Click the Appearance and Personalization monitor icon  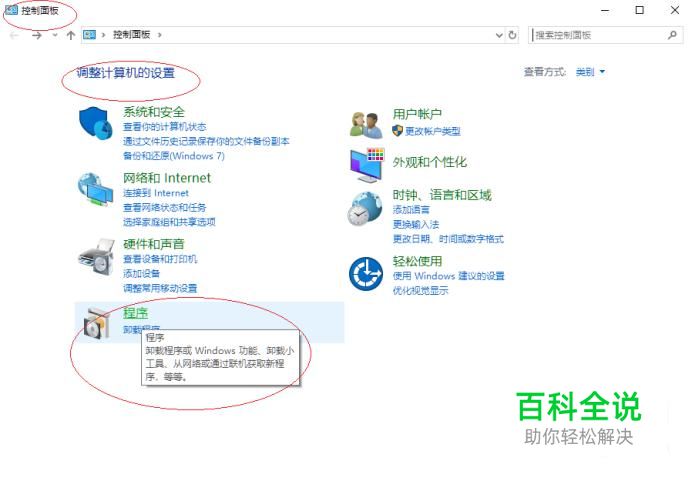pyautogui.click(x=367, y=165)
